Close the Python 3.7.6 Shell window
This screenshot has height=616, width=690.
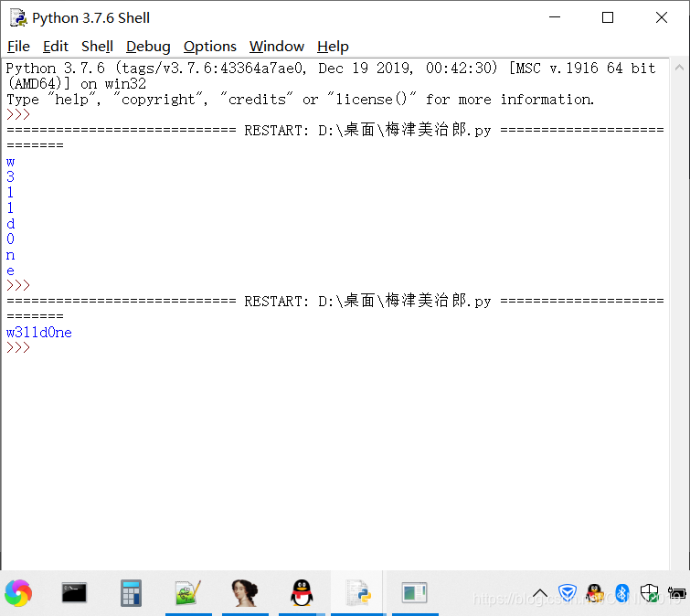click(662, 17)
